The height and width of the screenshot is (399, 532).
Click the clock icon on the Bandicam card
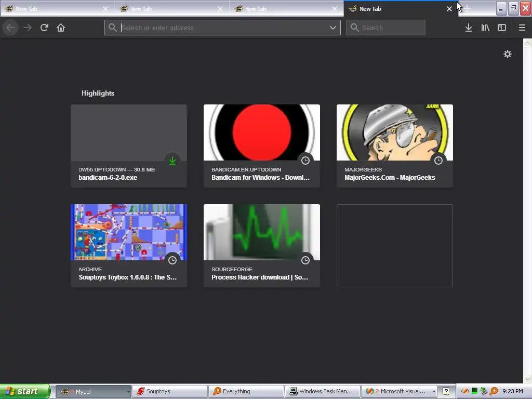pos(305,161)
